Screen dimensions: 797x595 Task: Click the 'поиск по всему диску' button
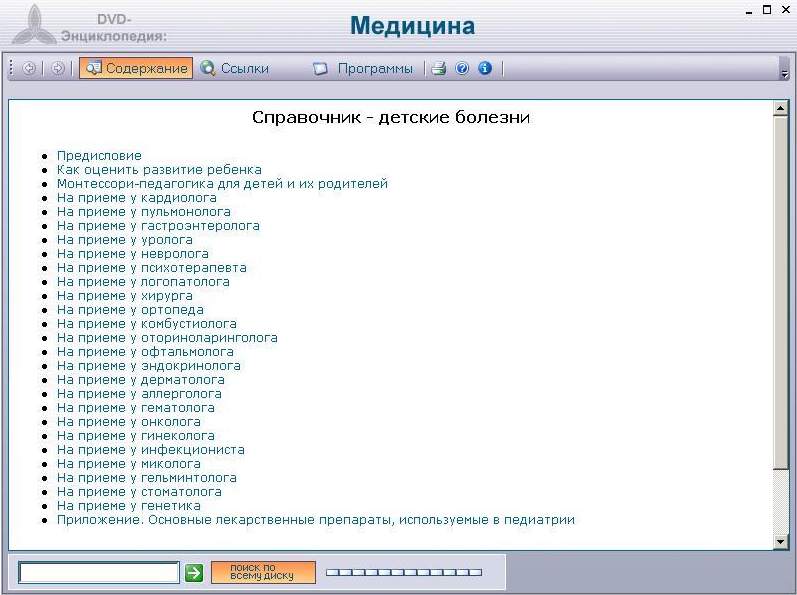263,572
